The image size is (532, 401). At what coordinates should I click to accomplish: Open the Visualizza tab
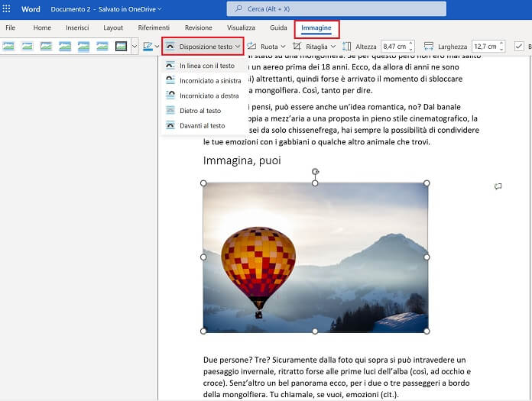tap(241, 27)
